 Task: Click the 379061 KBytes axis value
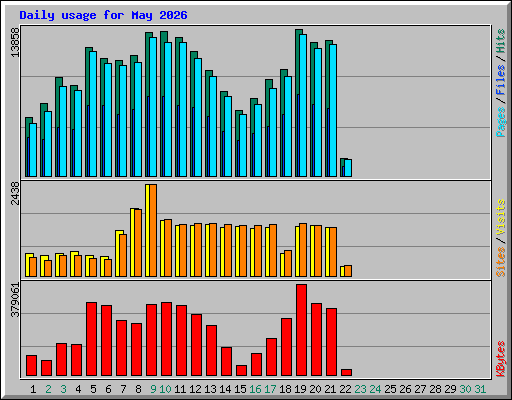15,300
